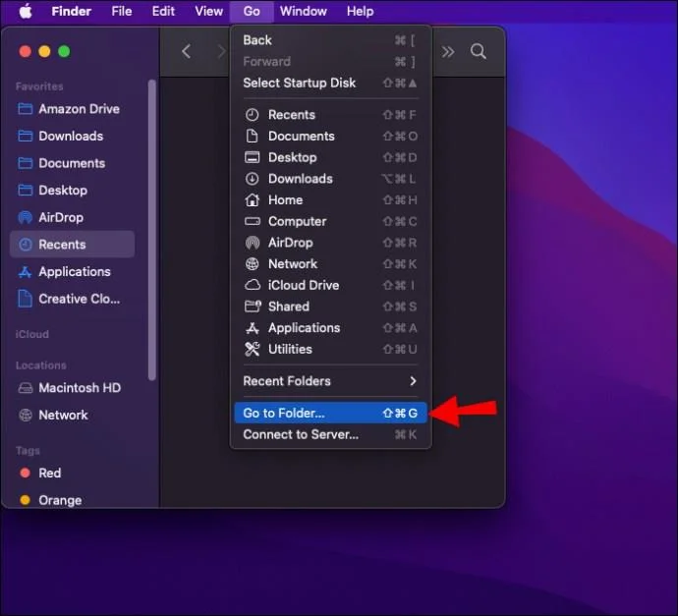Choose Connect to Server… in Go menu
The width and height of the screenshot is (678, 616).
(330, 434)
